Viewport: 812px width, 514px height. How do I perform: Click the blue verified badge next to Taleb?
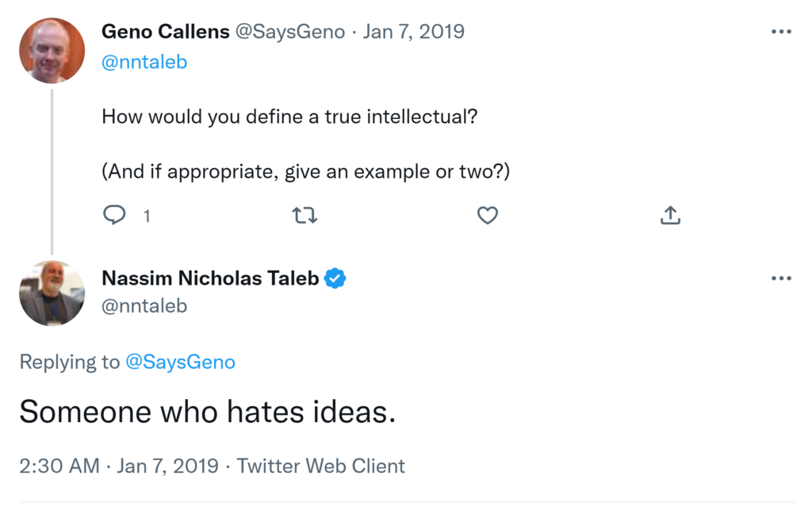pyautogui.click(x=336, y=278)
